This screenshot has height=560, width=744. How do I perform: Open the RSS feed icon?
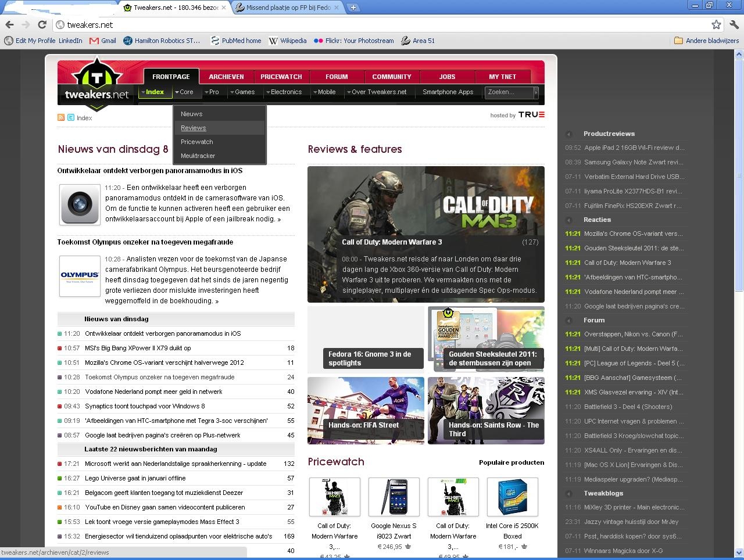61,117
